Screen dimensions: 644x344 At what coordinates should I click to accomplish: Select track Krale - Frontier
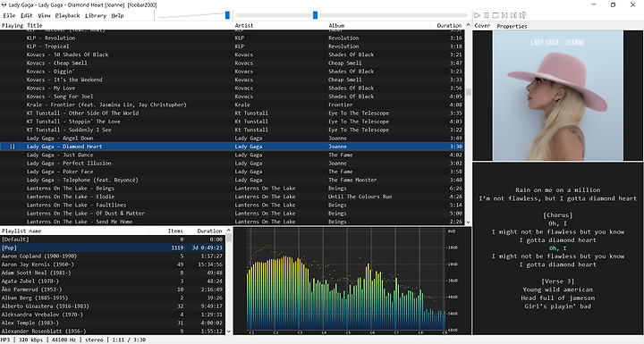coord(232,105)
